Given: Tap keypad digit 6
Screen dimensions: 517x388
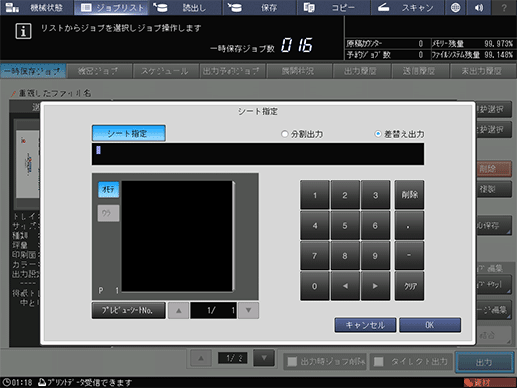Looking at the screenshot, I should (x=375, y=225).
